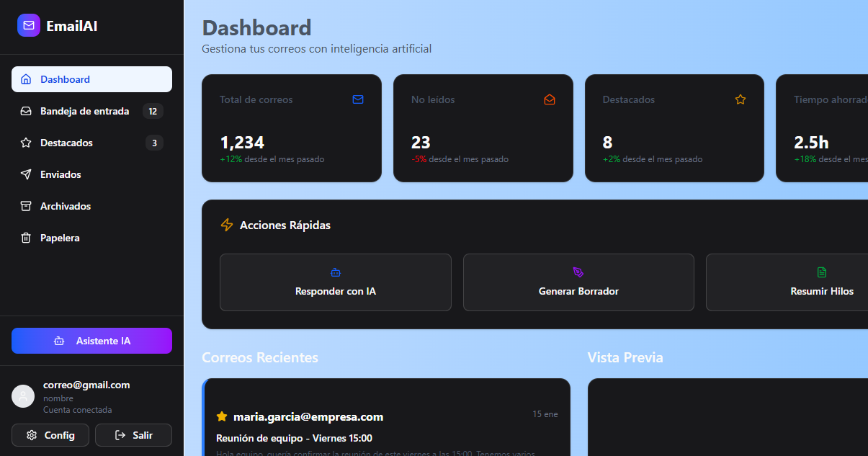Open Config settings button
Image resolution: width=868 pixels, height=456 pixels.
coord(50,435)
